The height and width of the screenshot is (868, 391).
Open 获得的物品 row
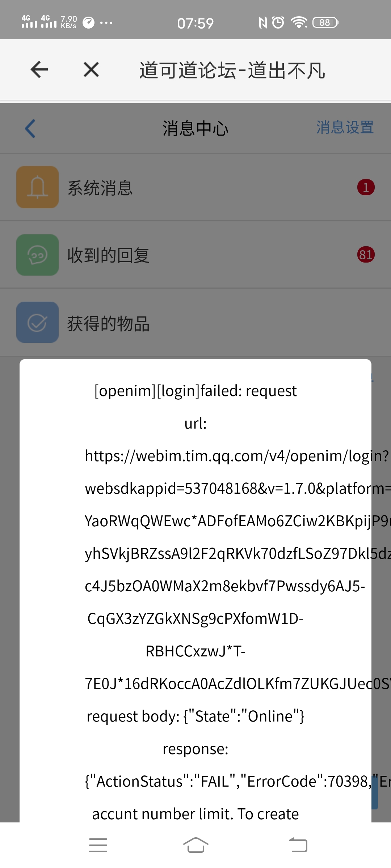[x=195, y=322]
